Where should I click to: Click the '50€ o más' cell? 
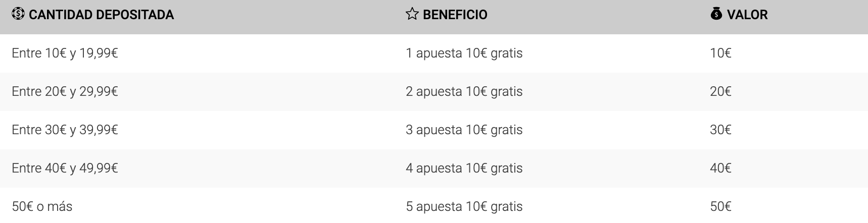pos(42,207)
